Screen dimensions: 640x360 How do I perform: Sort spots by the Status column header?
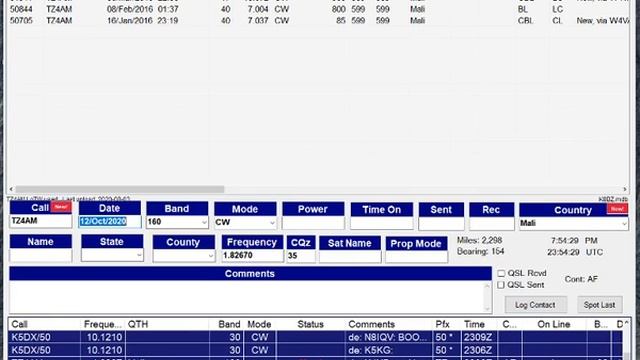[x=310, y=324]
